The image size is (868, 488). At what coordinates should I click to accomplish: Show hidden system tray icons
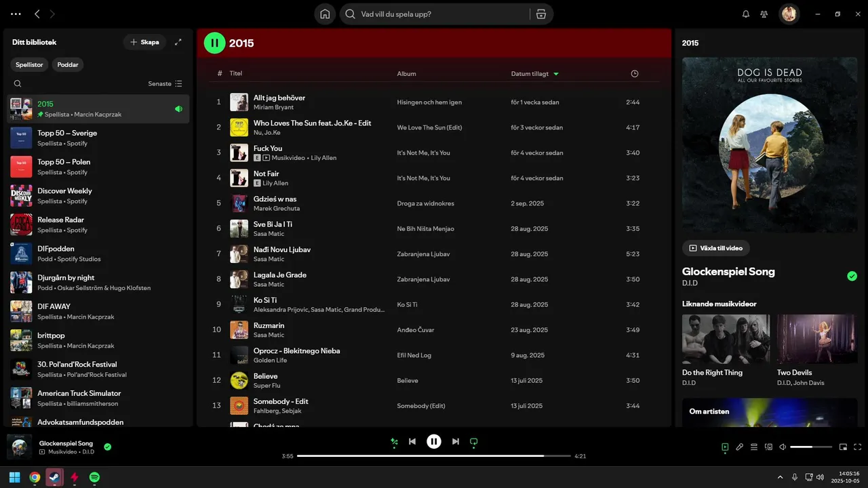pos(780,477)
